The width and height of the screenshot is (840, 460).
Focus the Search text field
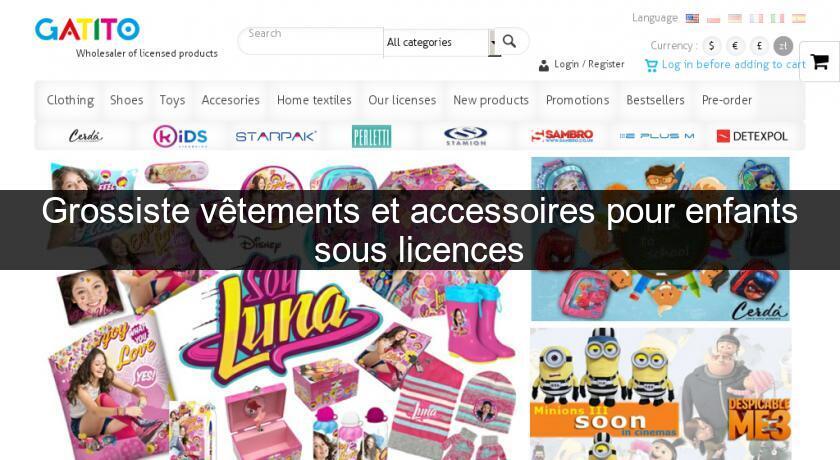(311, 41)
